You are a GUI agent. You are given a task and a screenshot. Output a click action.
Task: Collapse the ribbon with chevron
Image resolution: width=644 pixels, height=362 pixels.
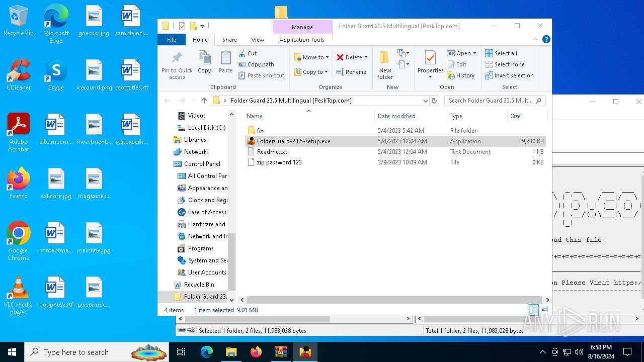(536, 39)
